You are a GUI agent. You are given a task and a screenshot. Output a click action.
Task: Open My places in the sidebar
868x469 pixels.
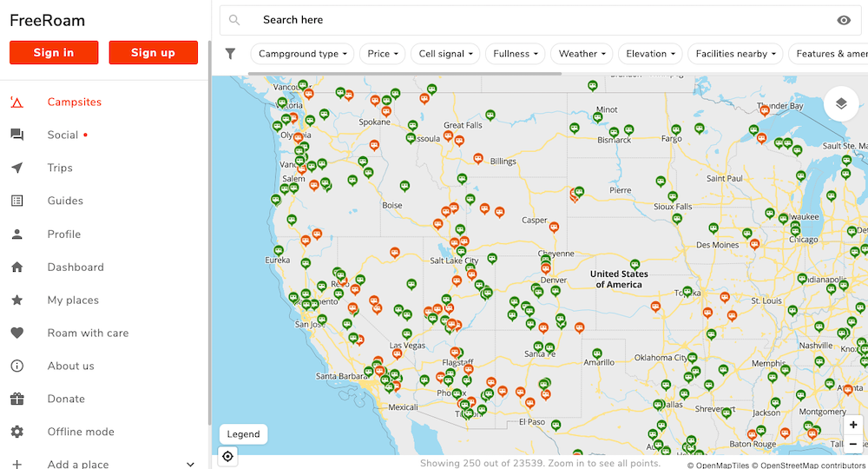tap(73, 301)
